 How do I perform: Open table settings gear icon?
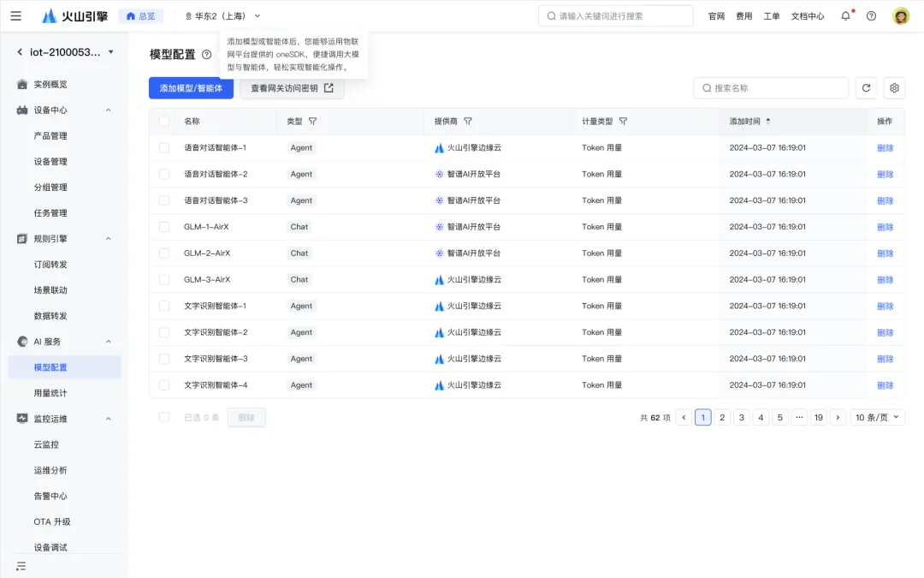point(894,88)
